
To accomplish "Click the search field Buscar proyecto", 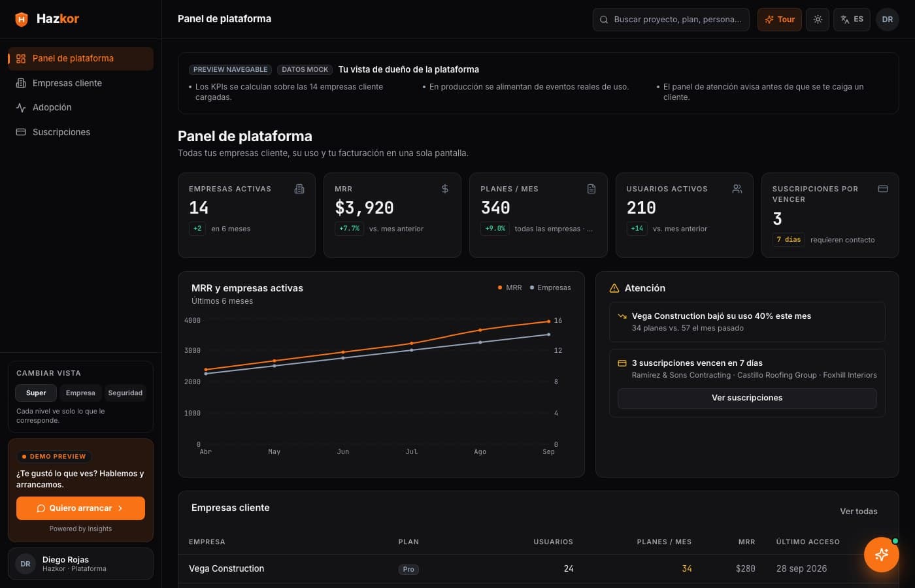I will coord(671,20).
